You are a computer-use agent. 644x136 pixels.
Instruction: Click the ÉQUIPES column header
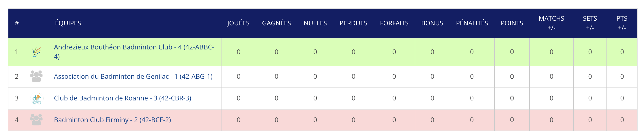(x=68, y=23)
